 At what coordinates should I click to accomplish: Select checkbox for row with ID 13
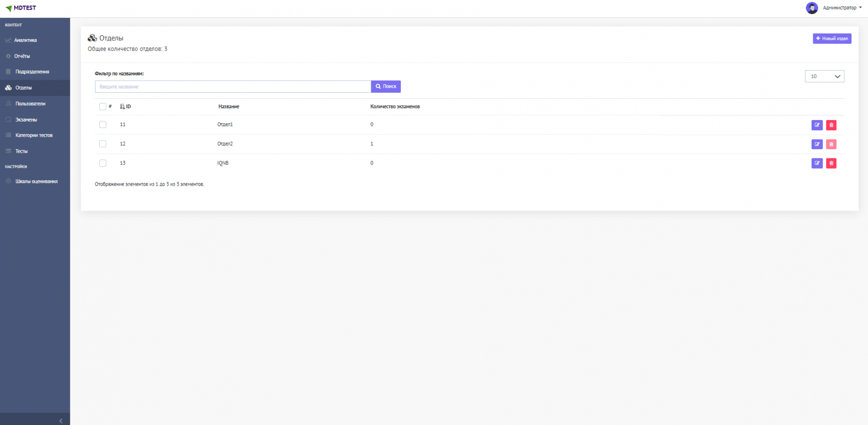tap(103, 163)
